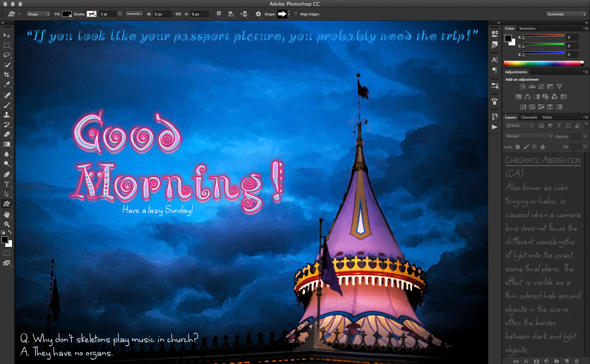Open the Kind layer filter dropdown

point(519,126)
